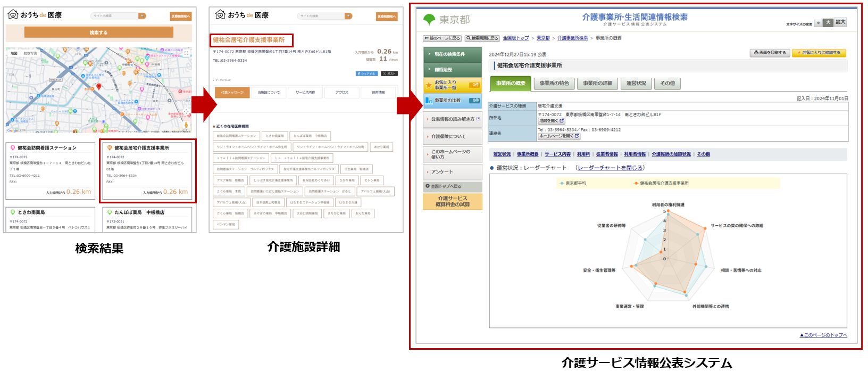Click 画面を印刷する print button

point(770,53)
